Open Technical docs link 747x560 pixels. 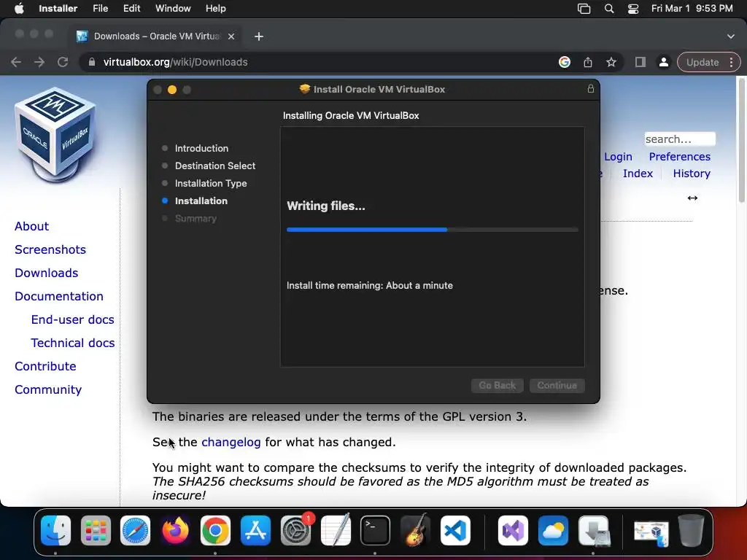(72, 343)
